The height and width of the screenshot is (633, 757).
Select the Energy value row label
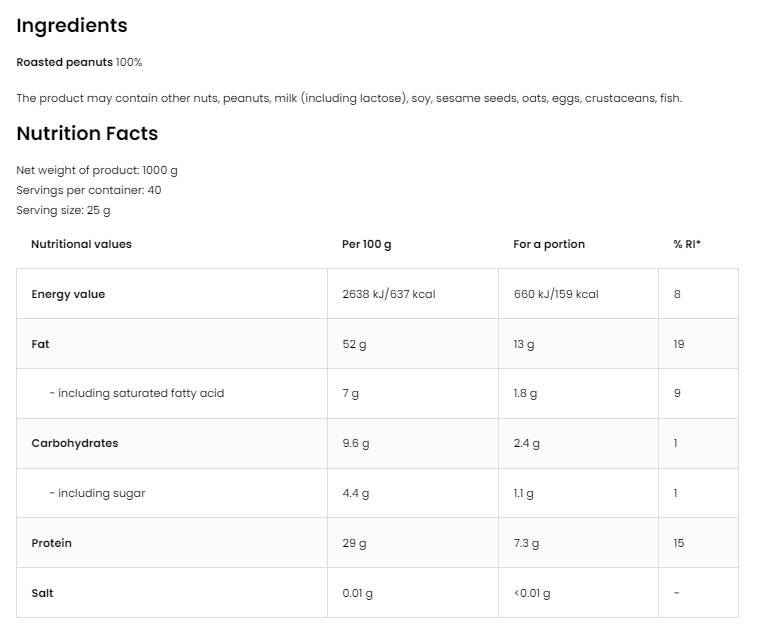pos(68,294)
